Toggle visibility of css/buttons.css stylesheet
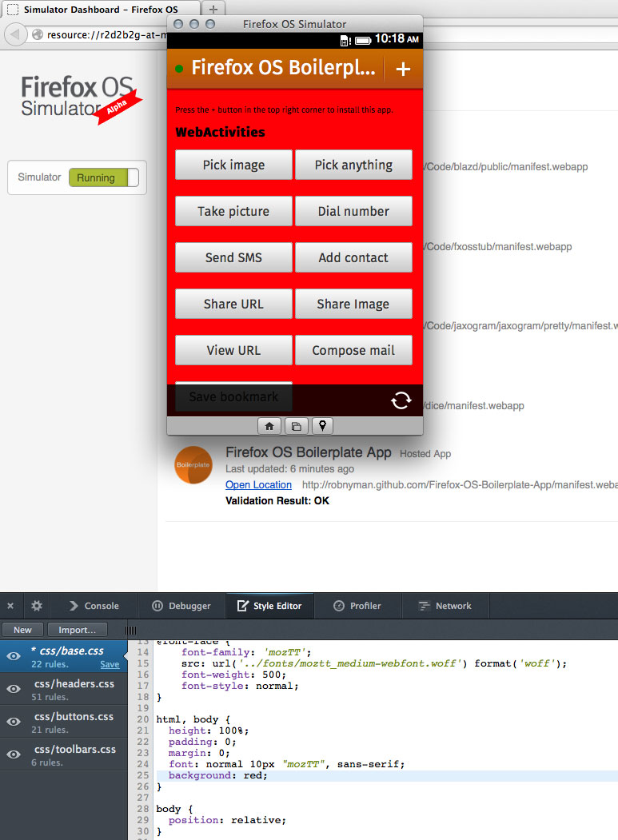The height and width of the screenshot is (840, 618). [14, 722]
